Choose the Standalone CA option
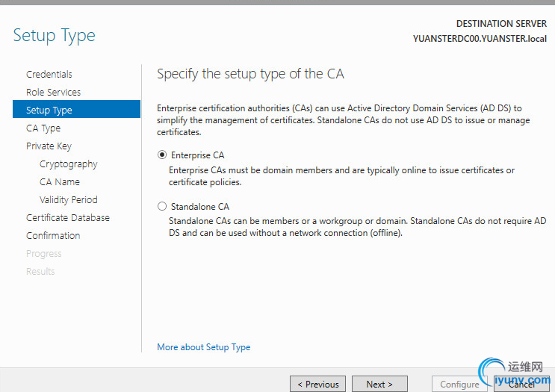555x392 pixels. click(162, 206)
